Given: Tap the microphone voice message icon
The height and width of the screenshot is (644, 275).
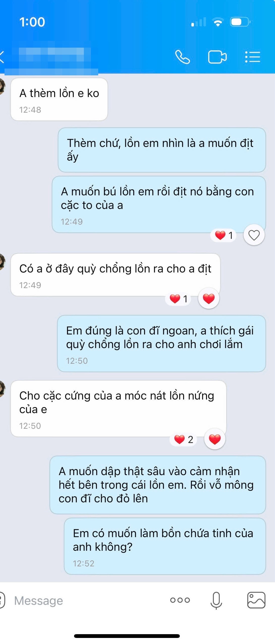Looking at the screenshot, I should click(216, 600).
